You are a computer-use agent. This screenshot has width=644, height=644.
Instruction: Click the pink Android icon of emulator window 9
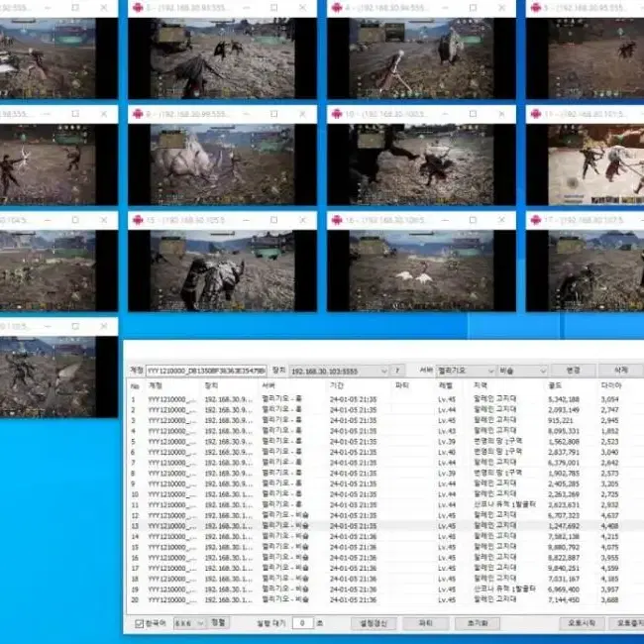(x=138, y=114)
